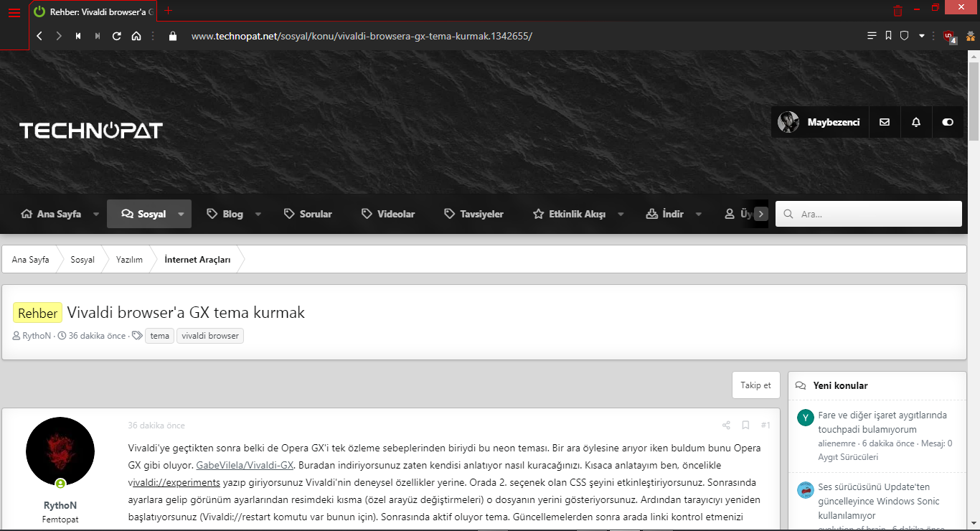Open the uBlock Origin extension
The image size is (980, 531).
pos(949,37)
